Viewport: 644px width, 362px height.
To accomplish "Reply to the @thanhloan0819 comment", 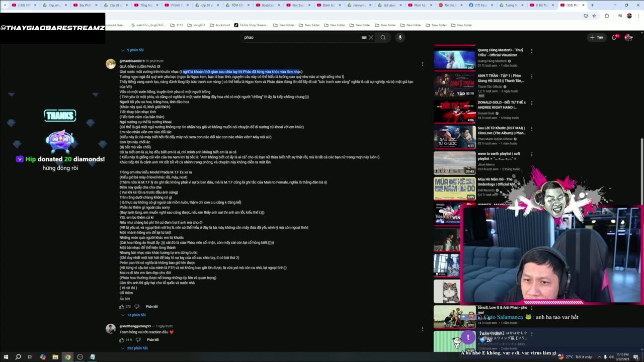I will coord(151,306).
